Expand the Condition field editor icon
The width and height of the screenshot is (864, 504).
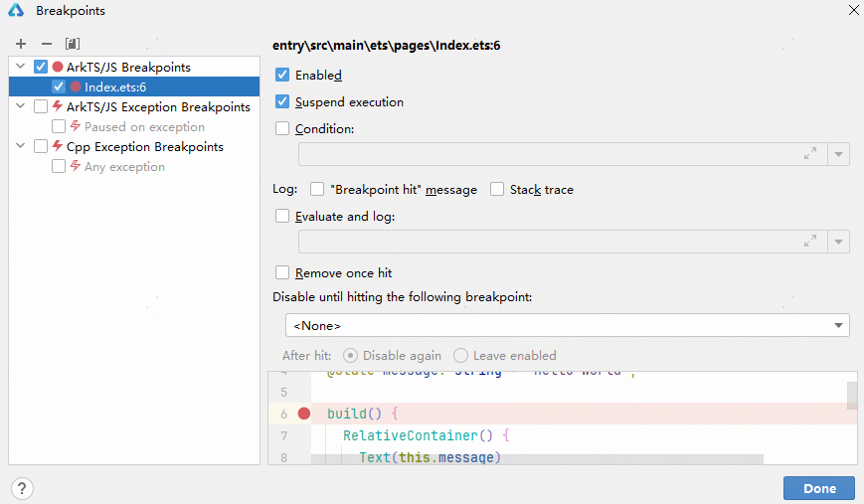(810, 154)
